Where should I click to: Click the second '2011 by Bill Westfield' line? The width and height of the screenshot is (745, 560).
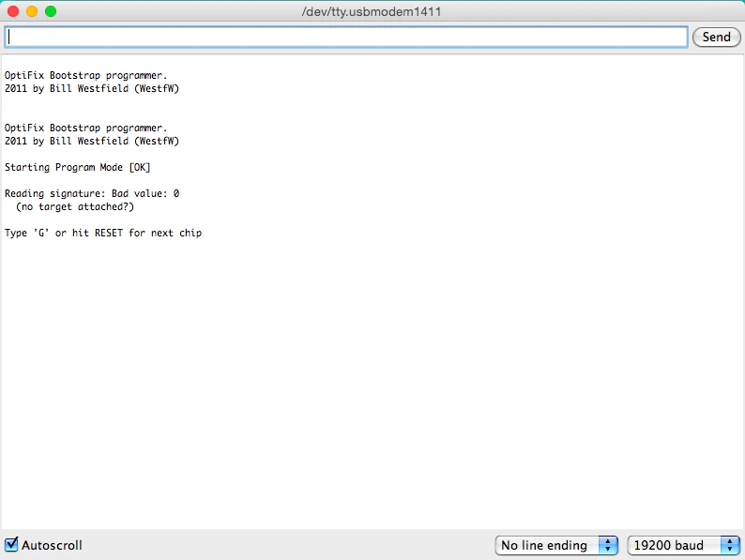92,141
